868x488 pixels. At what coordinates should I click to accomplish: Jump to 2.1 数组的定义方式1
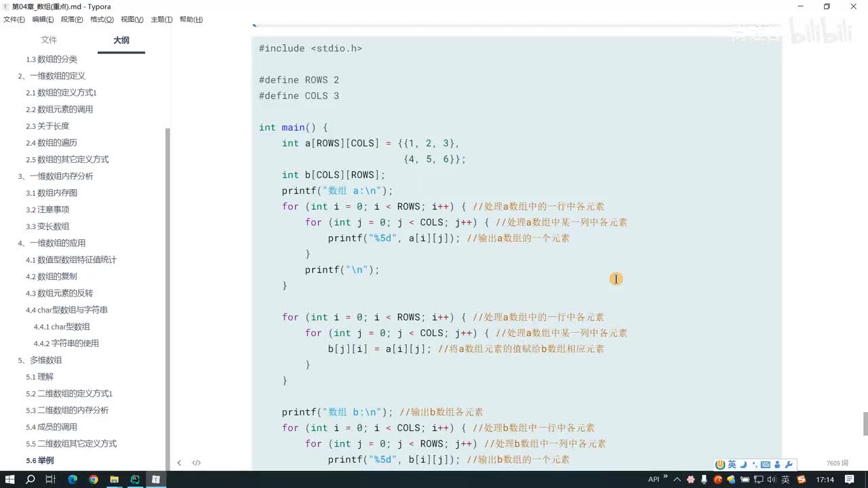click(61, 93)
